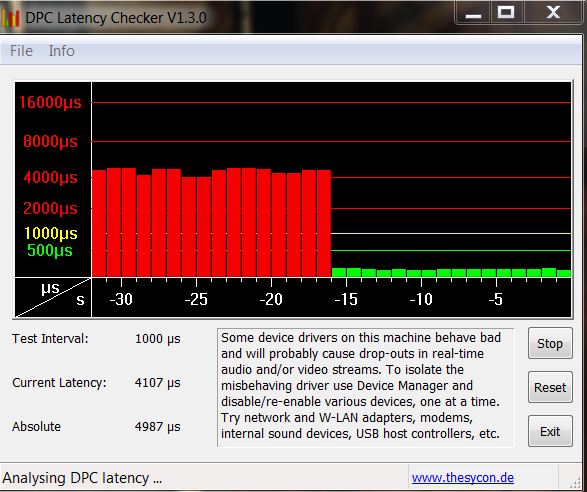Click the green 500µs threshold label
The height and width of the screenshot is (492, 587).
[50, 250]
